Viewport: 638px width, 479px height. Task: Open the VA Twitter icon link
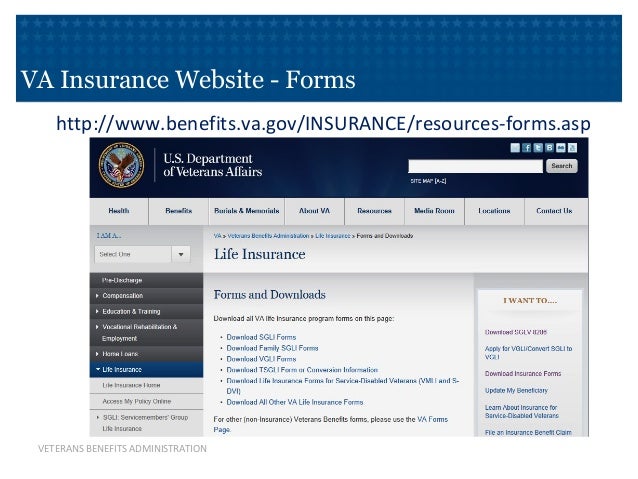point(538,148)
